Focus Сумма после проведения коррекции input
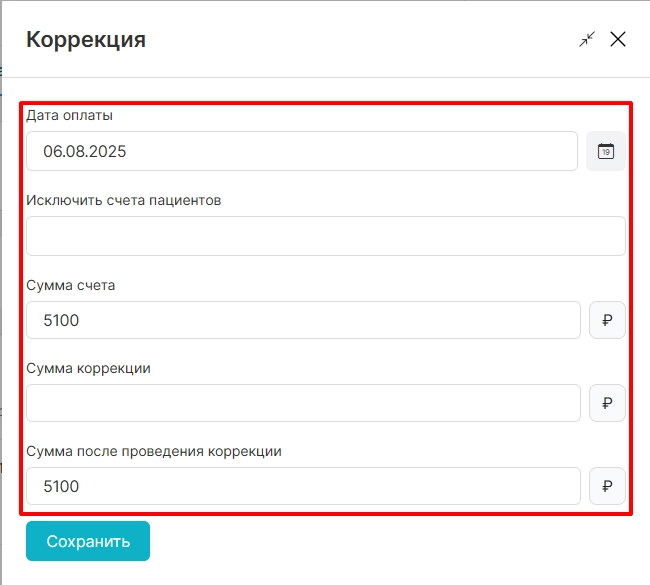 coord(303,487)
